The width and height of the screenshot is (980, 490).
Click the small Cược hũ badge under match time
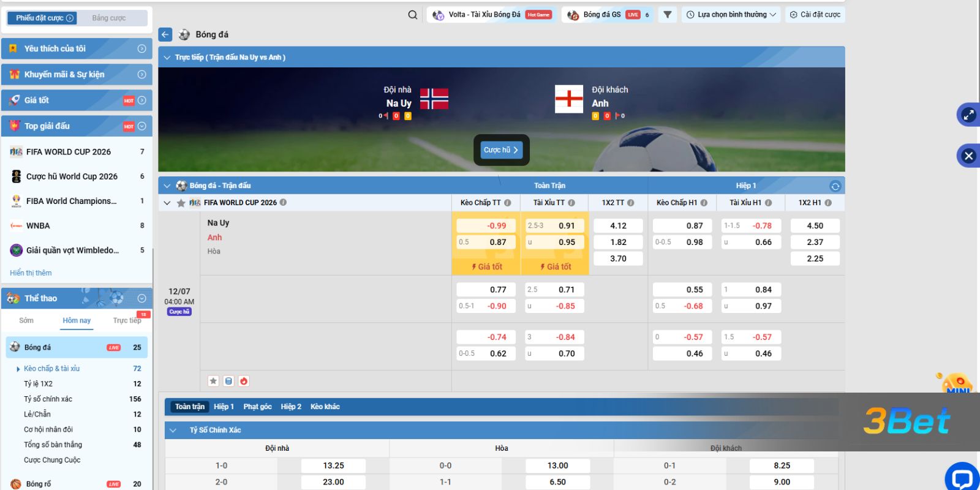pyautogui.click(x=179, y=312)
